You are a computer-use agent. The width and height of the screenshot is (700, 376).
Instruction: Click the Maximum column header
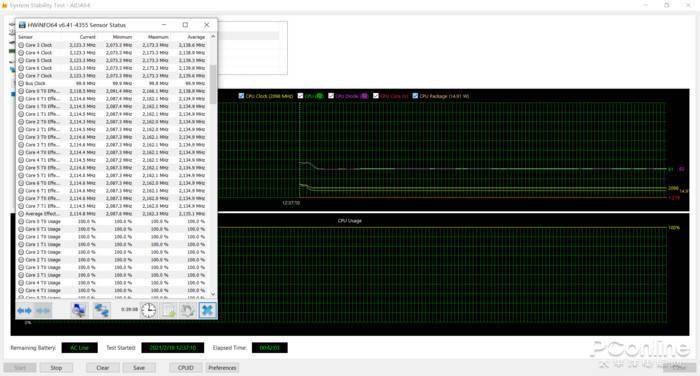(x=158, y=37)
